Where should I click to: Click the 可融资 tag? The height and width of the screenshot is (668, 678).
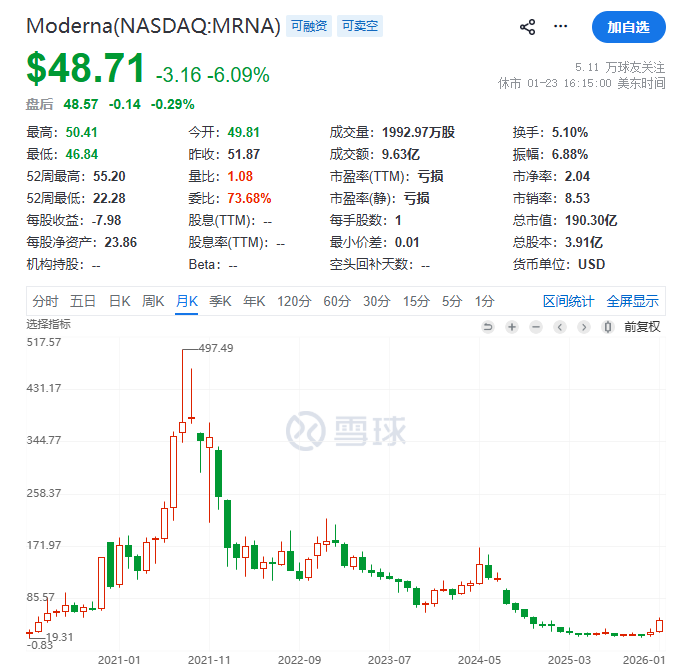pyautogui.click(x=309, y=26)
